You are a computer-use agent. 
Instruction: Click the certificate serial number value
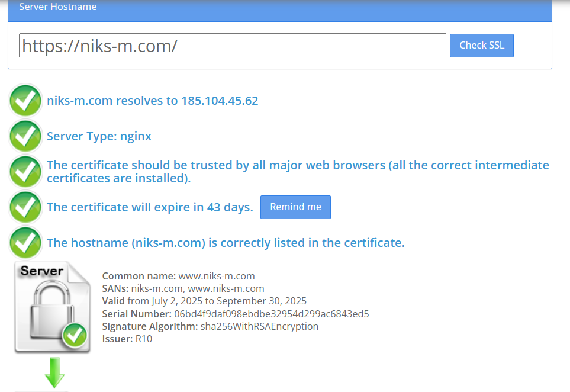click(x=272, y=314)
